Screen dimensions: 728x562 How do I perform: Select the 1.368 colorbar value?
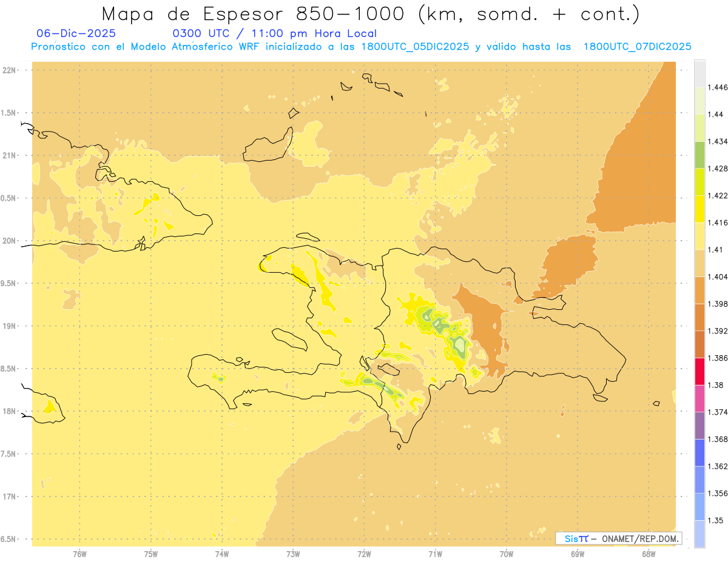tap(718, 439)
